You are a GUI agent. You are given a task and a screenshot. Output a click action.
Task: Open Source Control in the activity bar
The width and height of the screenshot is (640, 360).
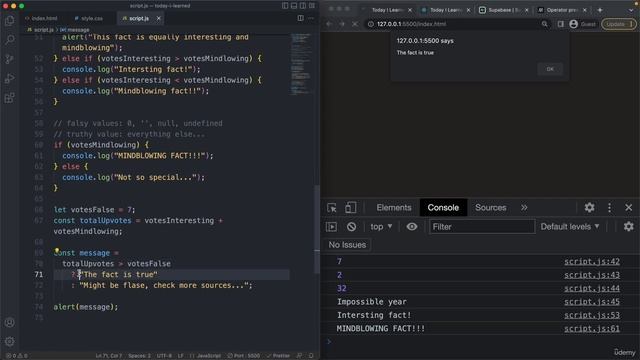pos(10,59)
